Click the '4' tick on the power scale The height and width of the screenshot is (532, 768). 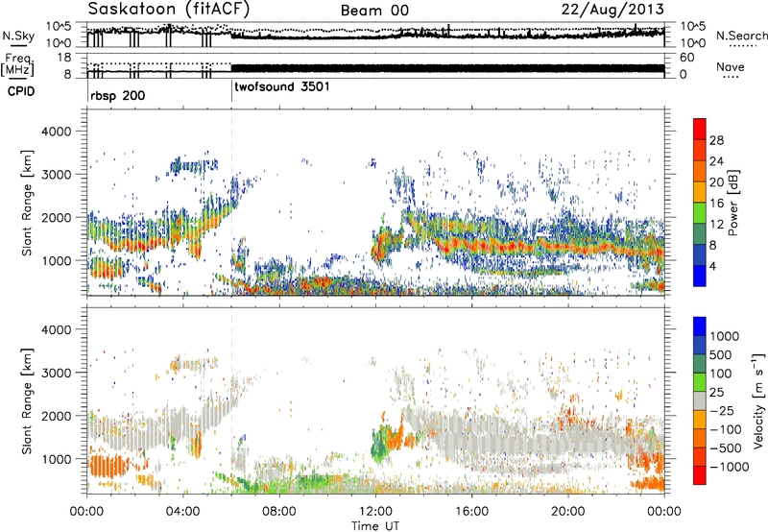click(712, 266)
